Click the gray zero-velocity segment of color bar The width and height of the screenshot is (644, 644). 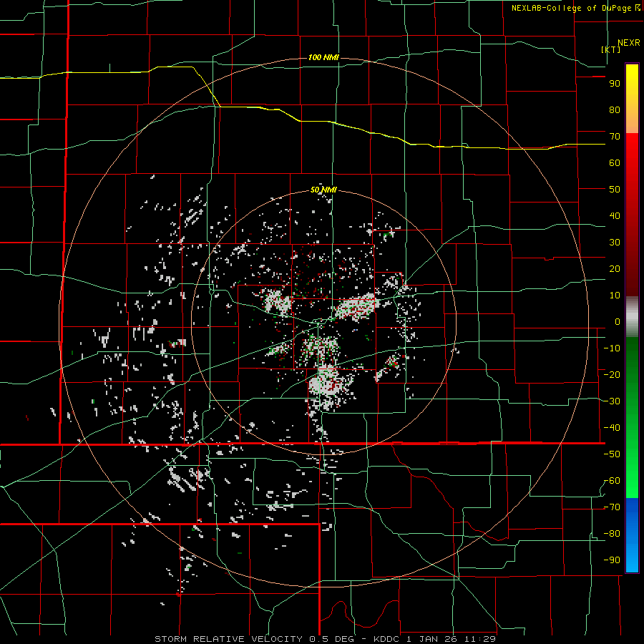point(632,317)
